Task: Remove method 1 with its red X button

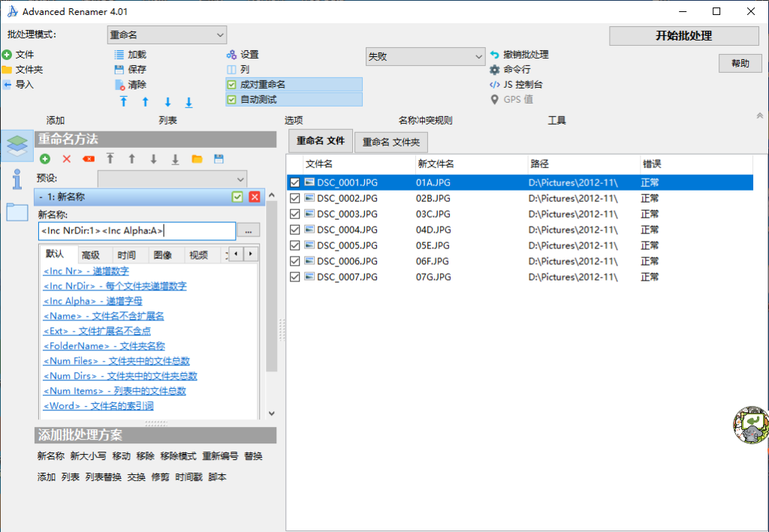Action: pos(255,197)
